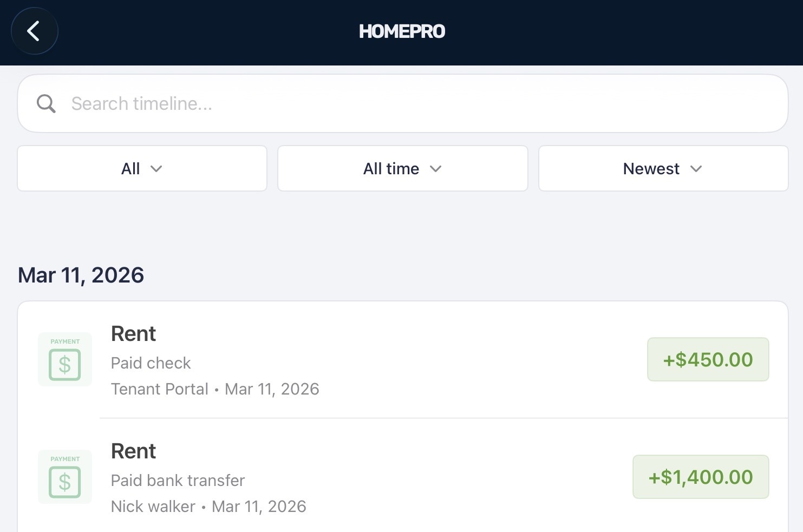Select the Mar 11, 2026 date header
This screenshot has width=803, height=532.
(x=81, y=275)
